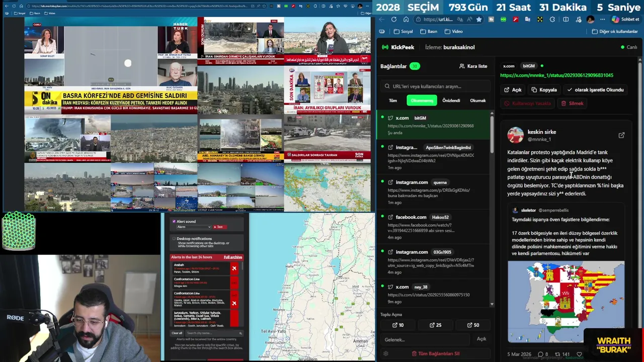Click keskin sirke profile avatar

tap(515, 135)
